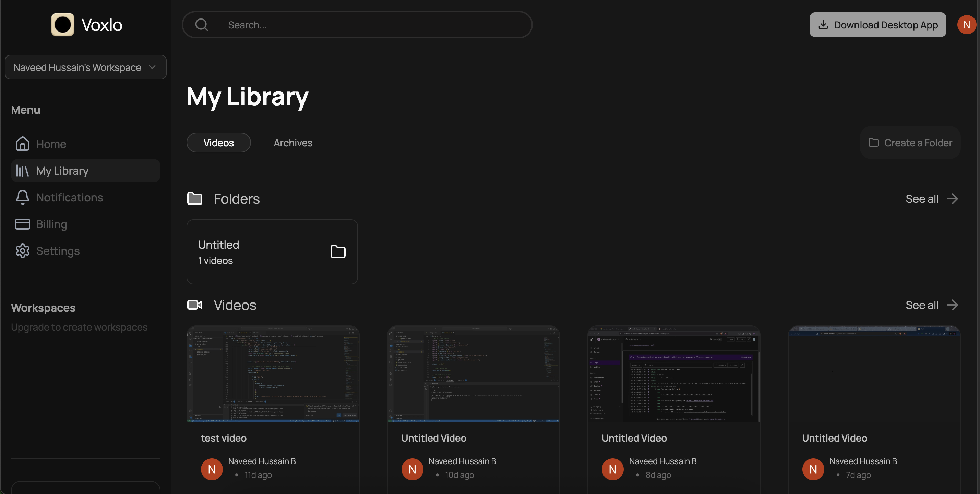Open Settings menu item
The width and height of the screenshot is (980, 494).
coord(86,251)
